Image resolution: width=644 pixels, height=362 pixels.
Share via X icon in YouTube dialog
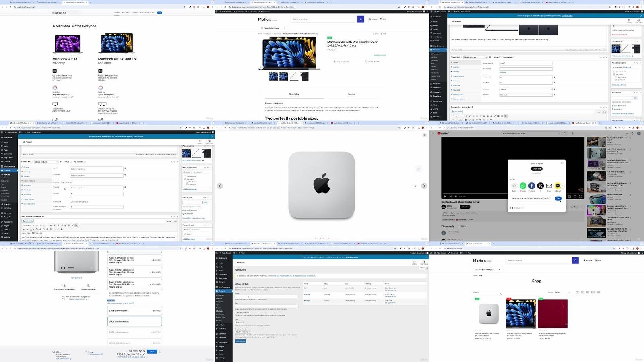[x=540, y=186]
